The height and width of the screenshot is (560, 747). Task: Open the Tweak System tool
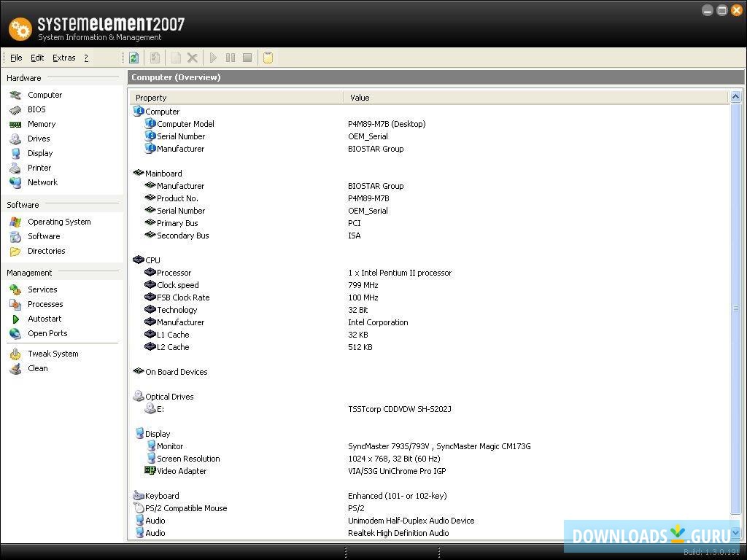(x=53, y=354)
